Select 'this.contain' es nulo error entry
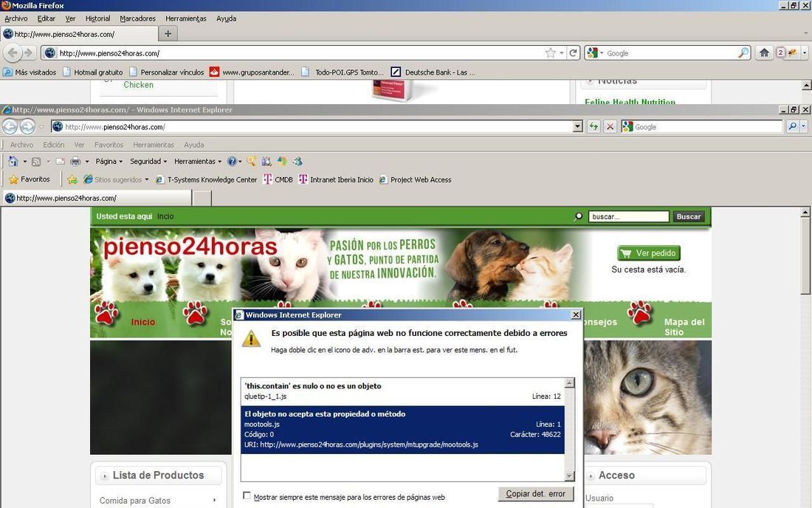This screenshot has height=508, width=812. pyautogui.click(x=402, y=391)
